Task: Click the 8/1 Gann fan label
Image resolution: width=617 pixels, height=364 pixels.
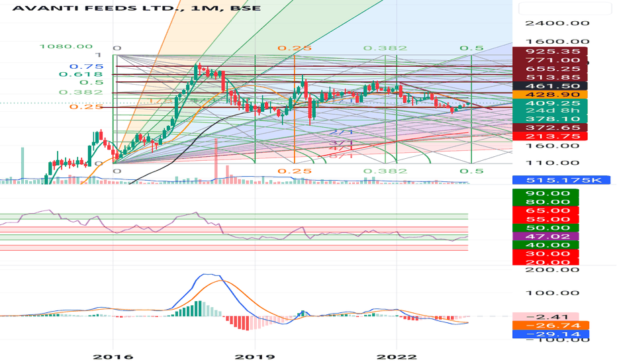Action: tap(341, 156)
